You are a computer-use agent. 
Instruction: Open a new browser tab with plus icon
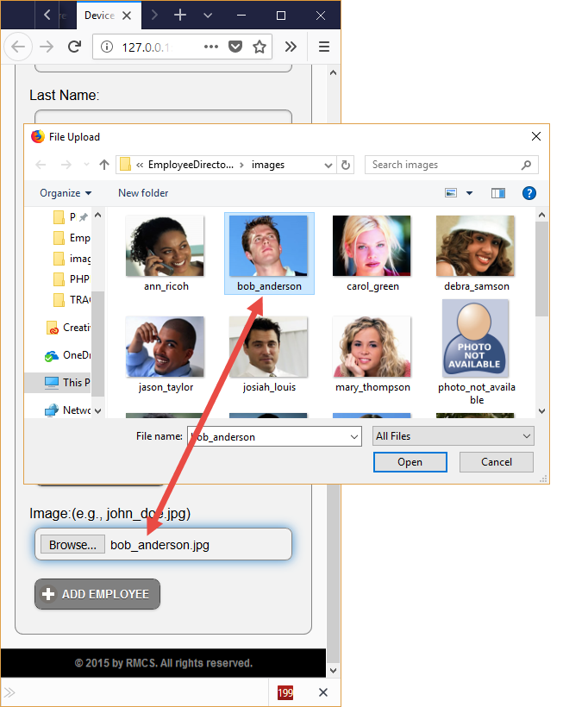pyautogui.click(x=180, y=16)
